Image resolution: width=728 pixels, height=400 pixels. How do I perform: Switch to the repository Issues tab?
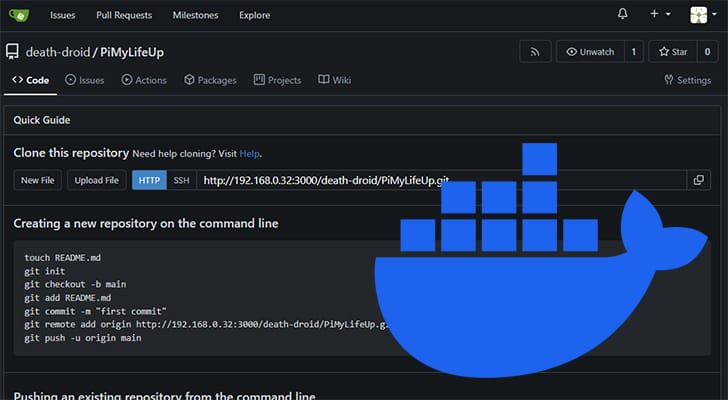click(x=84, y=80)
